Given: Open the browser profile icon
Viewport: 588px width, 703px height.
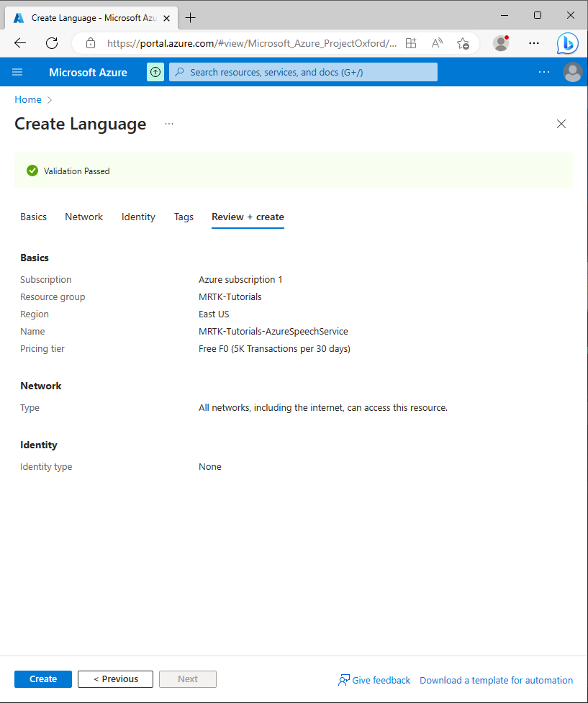Looking at the screenshot, I should point(501,43).
